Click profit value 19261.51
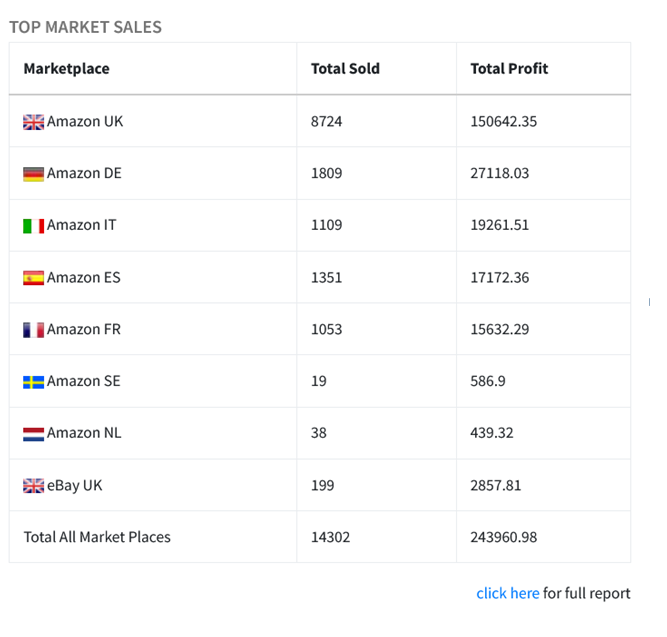The image size is (667, 637). tap(499, 225)
